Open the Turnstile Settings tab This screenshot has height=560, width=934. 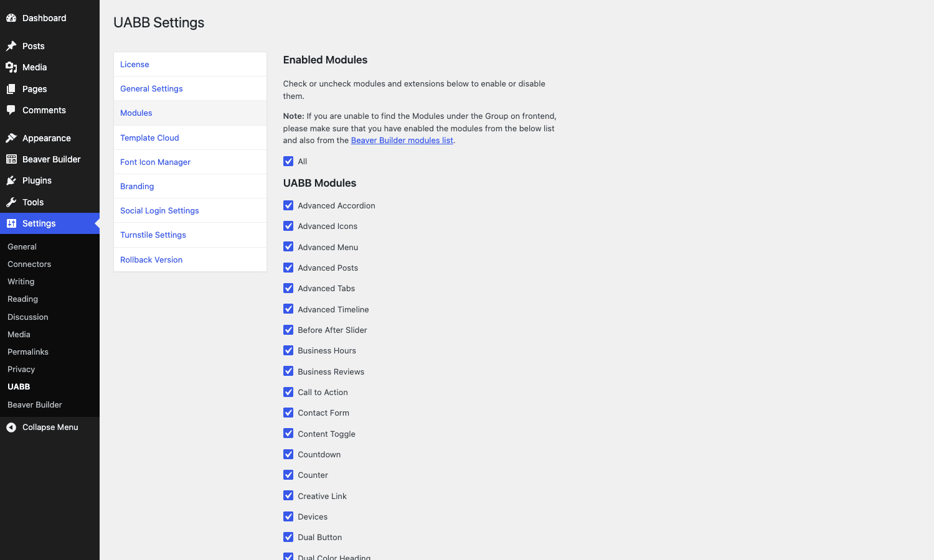pos(190,235)
